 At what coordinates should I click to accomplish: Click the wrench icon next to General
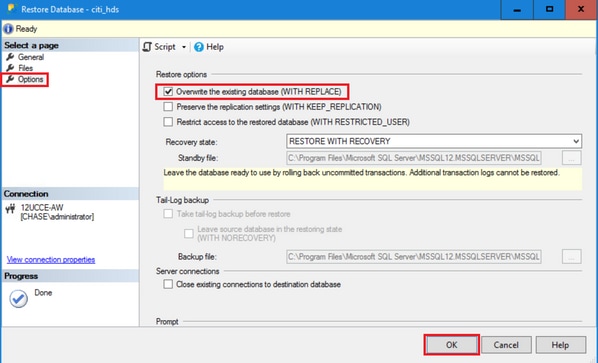(x=10, y=57)
